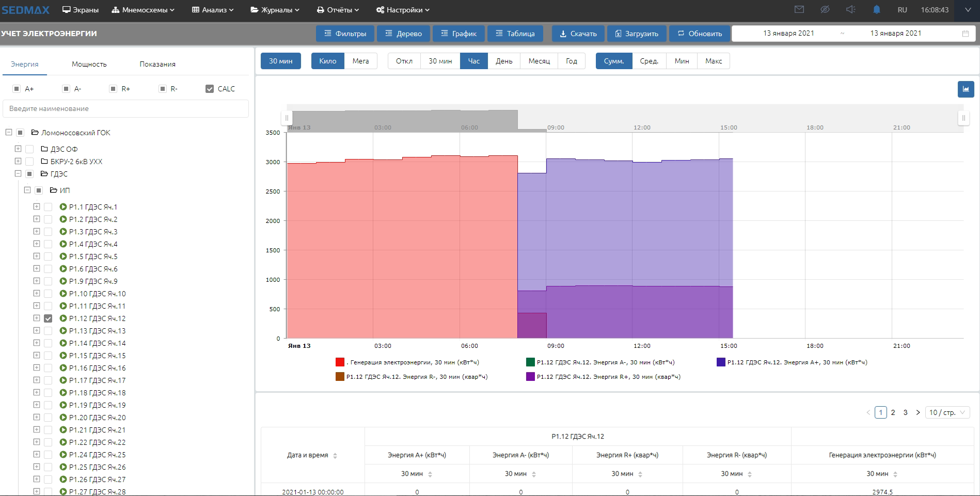Open the notifications bell
This screenshot has width=980, height=496.
tap(877, 10)
